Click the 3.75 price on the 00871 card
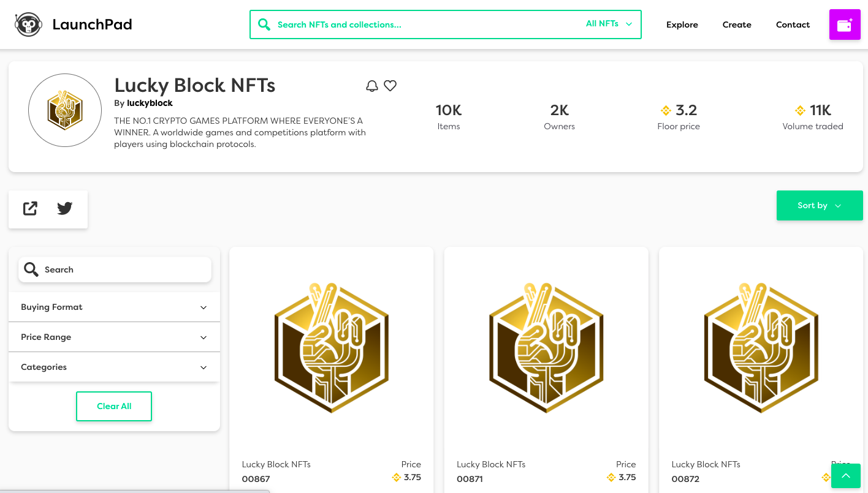This screenshot has width=868, height=493. [627, 477]
